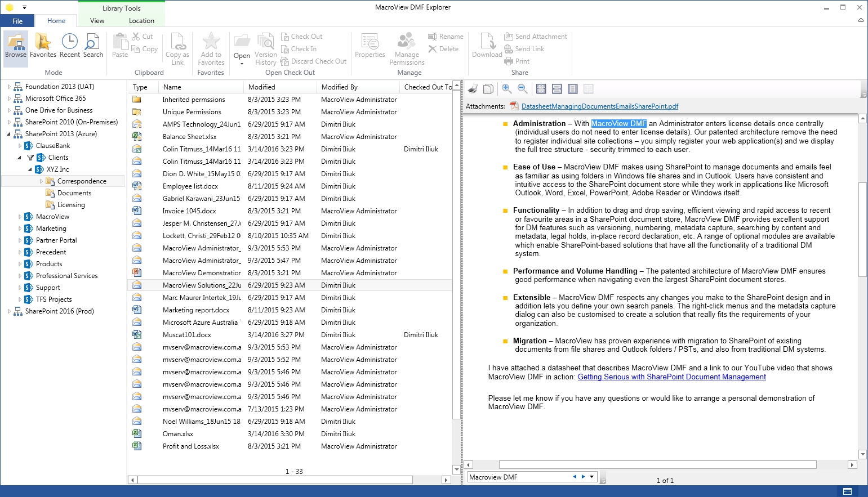Sort by the Name column header

pos(201,87)
